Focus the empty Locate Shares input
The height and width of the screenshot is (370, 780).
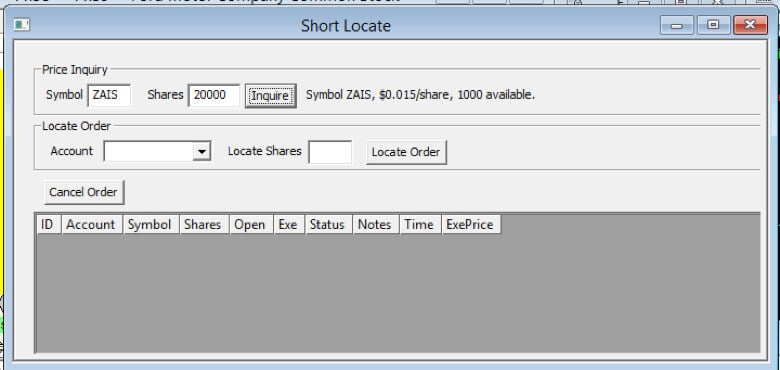pos(330,152)
